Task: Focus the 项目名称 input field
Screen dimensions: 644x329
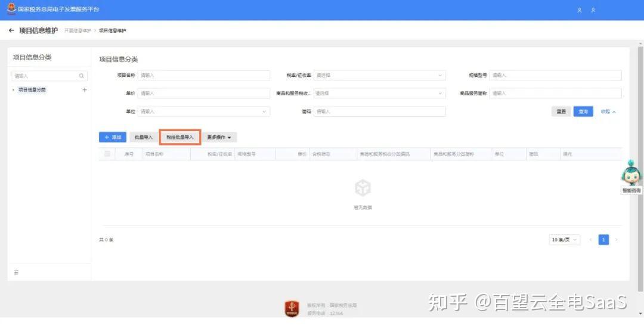Action: coord(204,76)
